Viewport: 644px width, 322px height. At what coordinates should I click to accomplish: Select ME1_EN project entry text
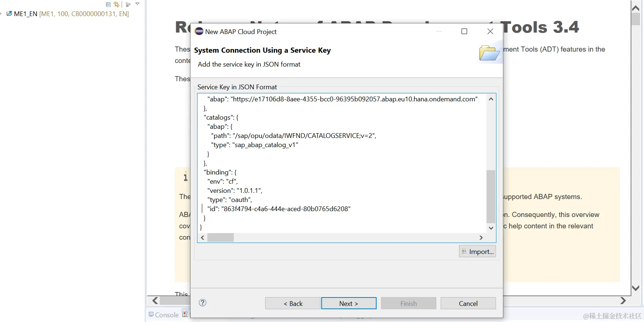(71, 14)
